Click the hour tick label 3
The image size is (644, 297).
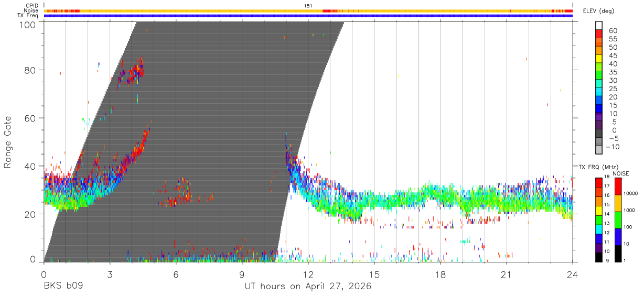click(110, 275)
